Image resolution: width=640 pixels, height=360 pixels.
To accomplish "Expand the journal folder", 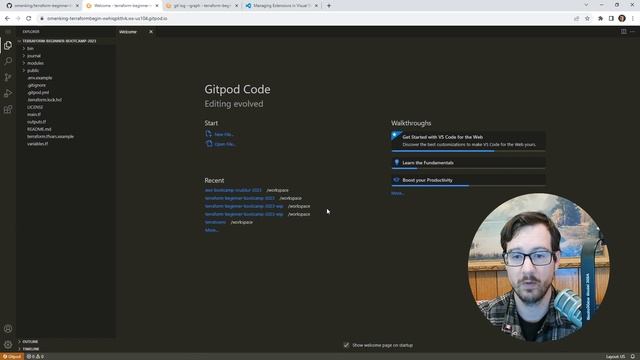I will tap(65, 56).
